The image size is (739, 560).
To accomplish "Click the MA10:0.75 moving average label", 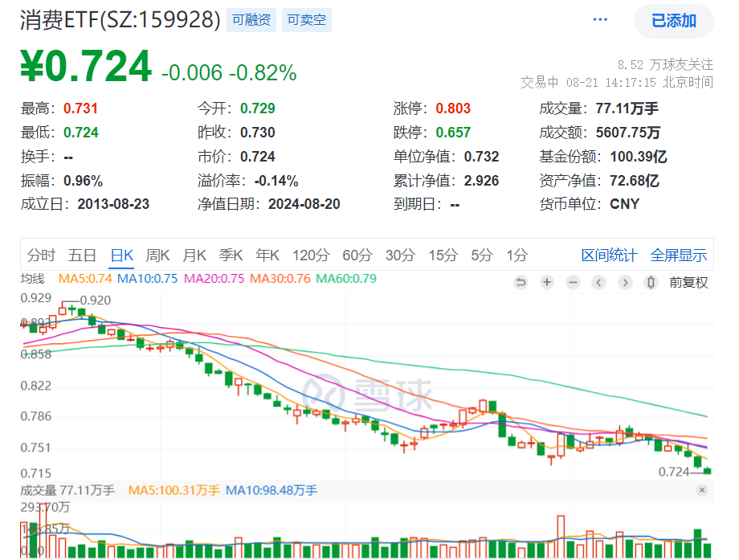I will 147,279.
